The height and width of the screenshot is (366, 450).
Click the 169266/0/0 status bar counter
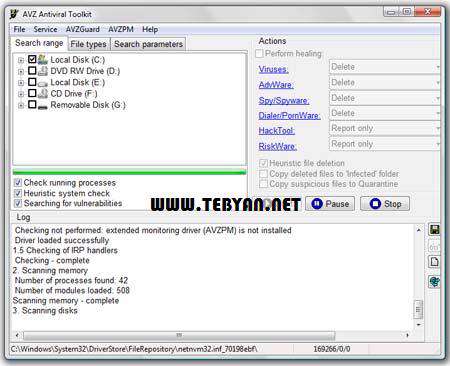(332, 349)
